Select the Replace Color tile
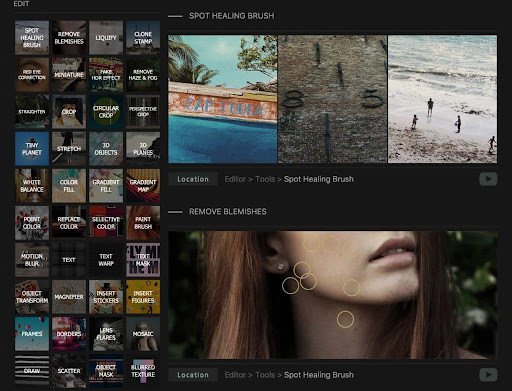Viewport: 512px width, 391px height. pyautogui.click(x=69, y=223)
